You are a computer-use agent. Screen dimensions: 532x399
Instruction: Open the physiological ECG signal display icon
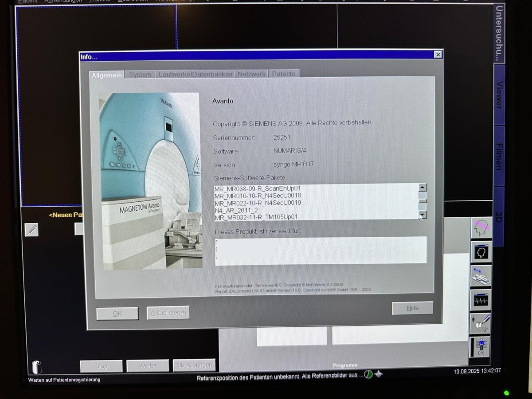(481, 300)
